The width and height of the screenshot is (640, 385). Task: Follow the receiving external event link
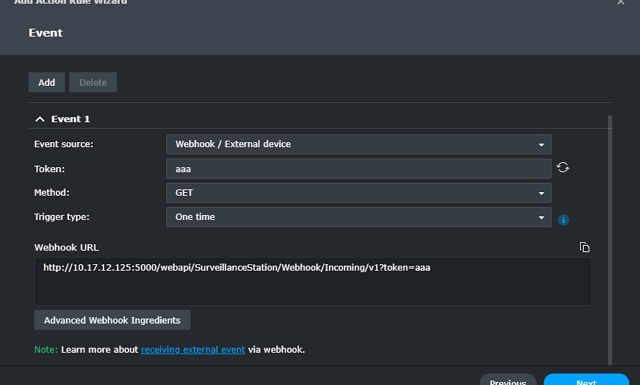(193, 350)
